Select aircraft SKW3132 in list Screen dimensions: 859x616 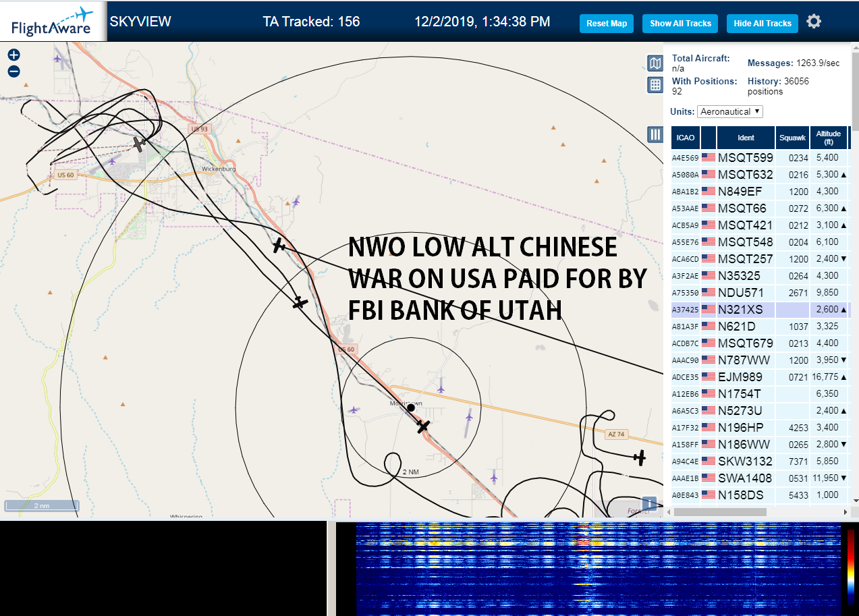point(745,461)
